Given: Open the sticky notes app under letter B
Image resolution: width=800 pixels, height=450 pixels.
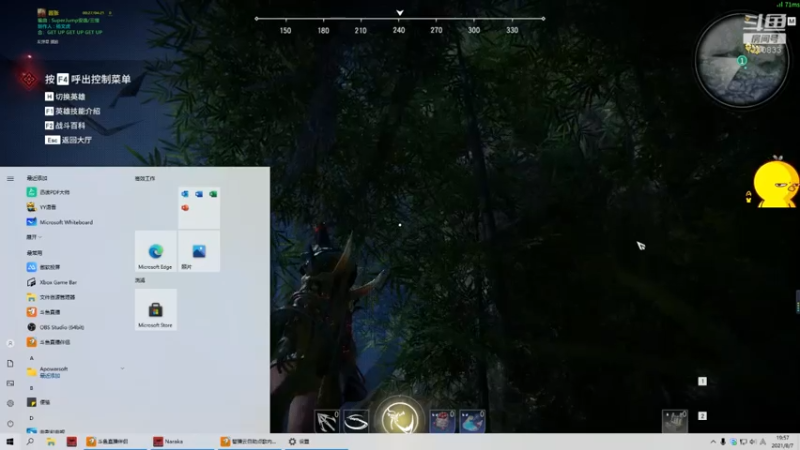Looking at the screenshot, I should click(x=39, y=402).
